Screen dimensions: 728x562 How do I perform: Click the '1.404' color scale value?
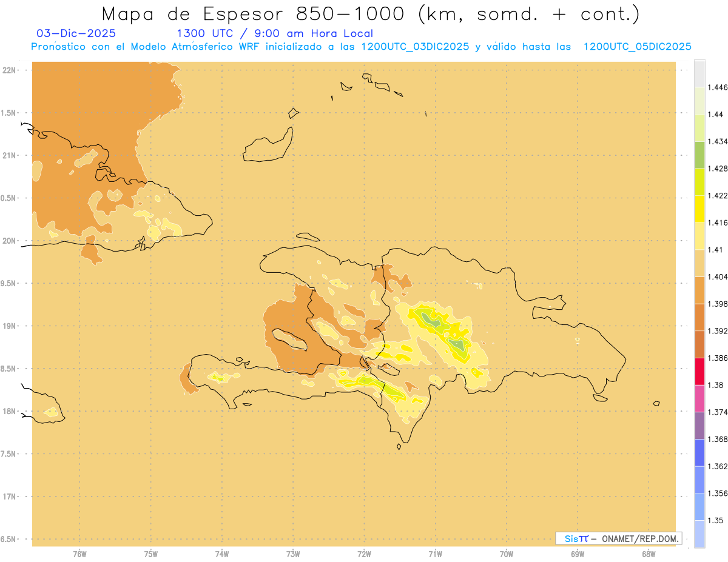coord(718,276)
